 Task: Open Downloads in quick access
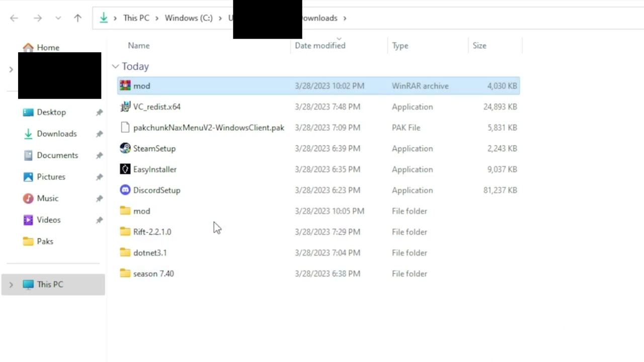coord(57,134)
